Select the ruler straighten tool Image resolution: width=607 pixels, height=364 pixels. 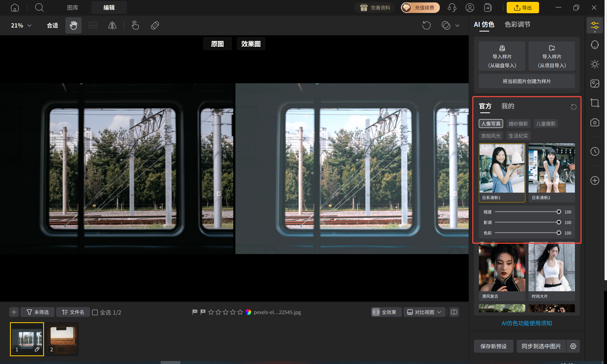(x=93, y=25)
